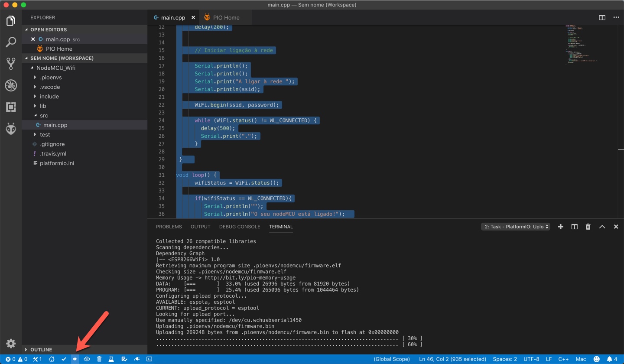The height and width of the screenshot is (364, 624).
Task: Open the terminal task selector dropdown
Action: point(515,226)
